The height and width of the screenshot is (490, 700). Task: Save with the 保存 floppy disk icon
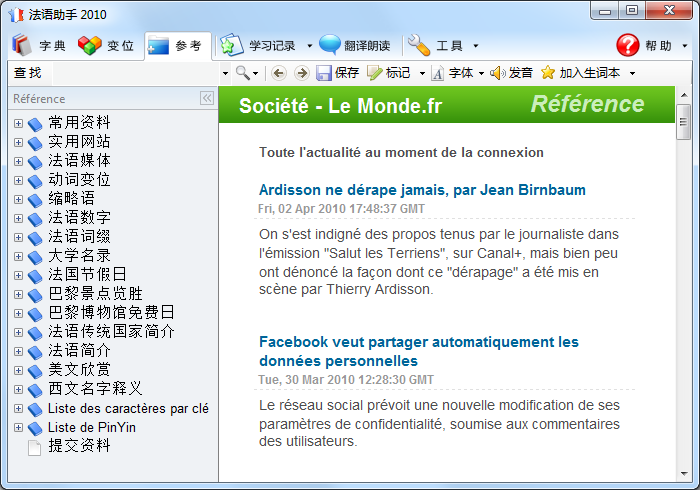[x=324, y=73]
